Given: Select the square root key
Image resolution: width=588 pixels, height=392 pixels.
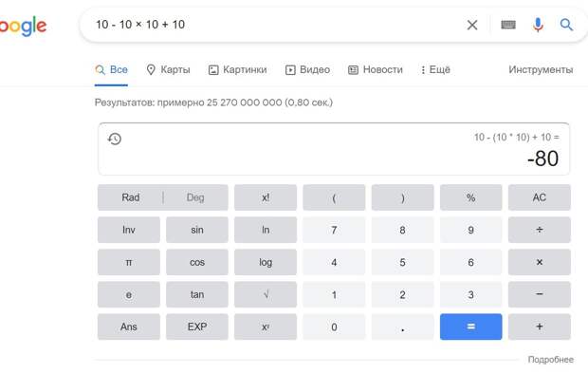Looking at the screenshot, I should [x=266, y=294].
